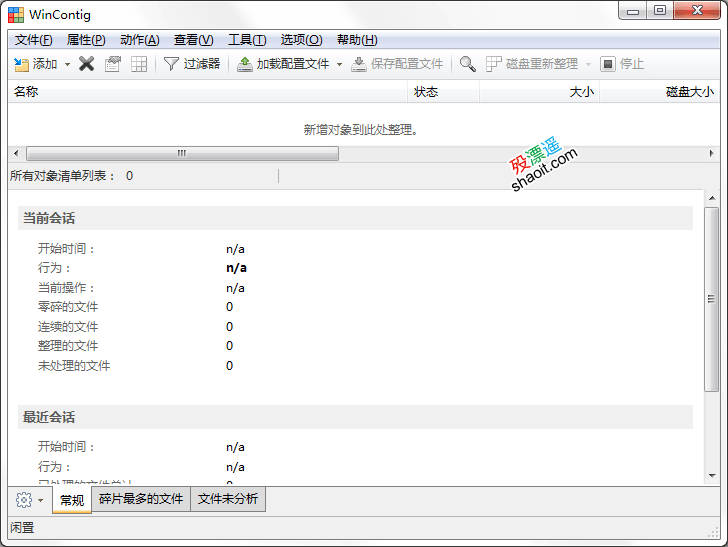Screen dimensions: 728x547
Task: Open the 属性(P) menu
Action: point(86,40)
